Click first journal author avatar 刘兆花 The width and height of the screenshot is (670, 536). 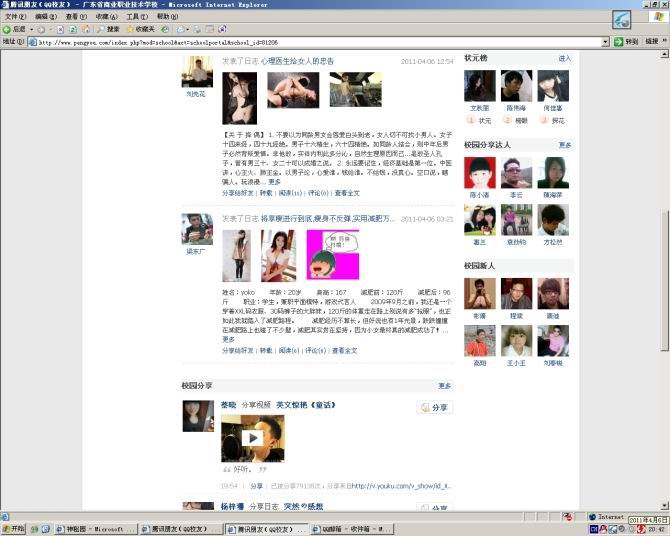point(197,72)
